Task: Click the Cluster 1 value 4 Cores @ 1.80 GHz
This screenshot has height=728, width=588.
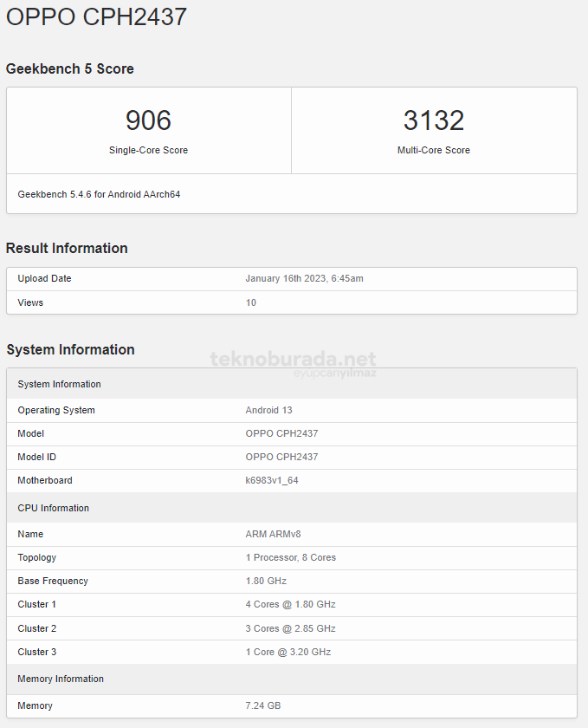Action: 290,604
